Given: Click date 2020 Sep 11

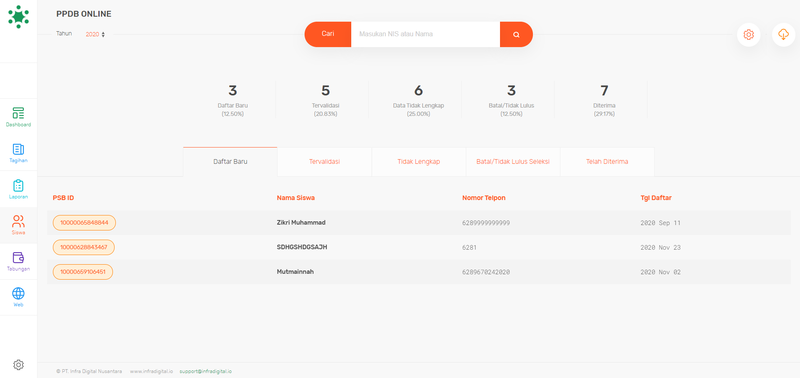Looking at the screenshot, I should pyautogui.click(x=660, y=223).
